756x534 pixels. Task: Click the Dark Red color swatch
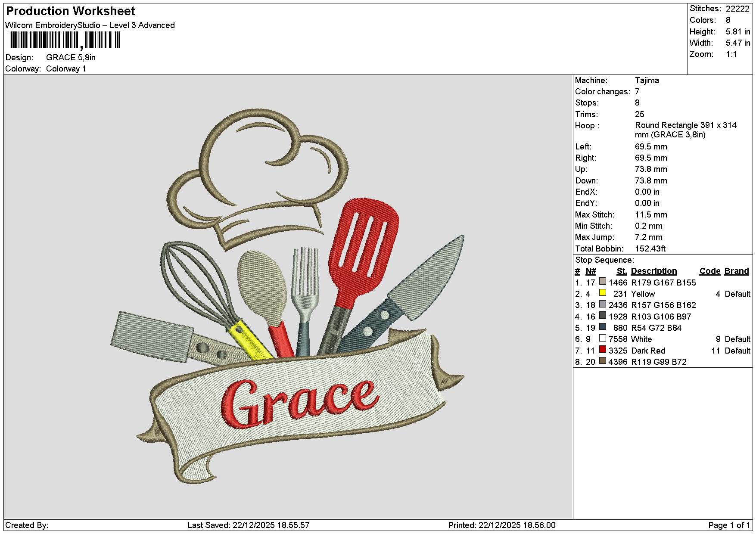[x=603, y=350]
